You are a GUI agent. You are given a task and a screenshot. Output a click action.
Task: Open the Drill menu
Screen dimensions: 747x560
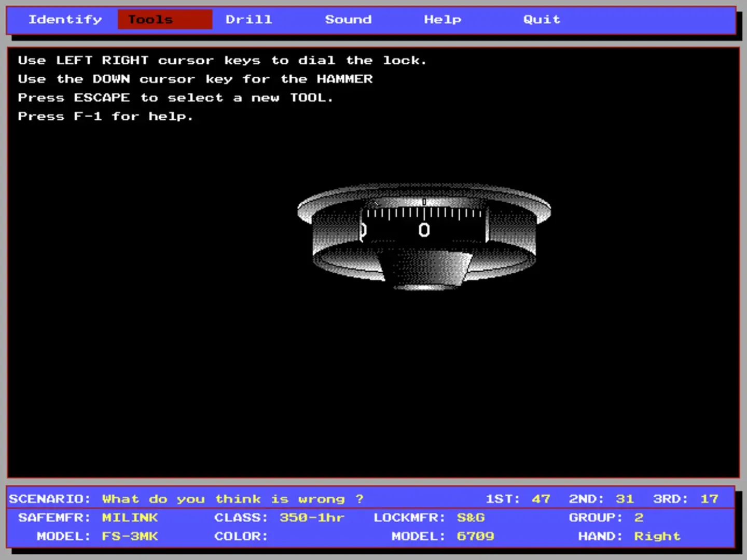[248, 20]
